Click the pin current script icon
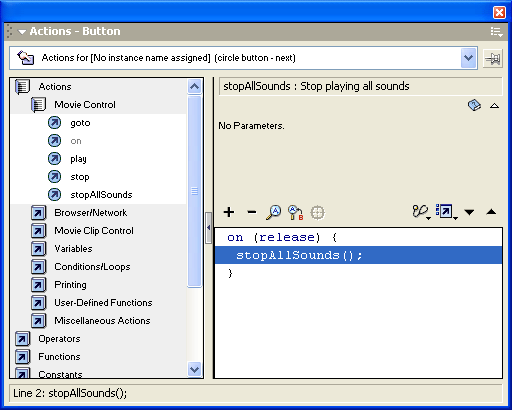 coord(493,59)
